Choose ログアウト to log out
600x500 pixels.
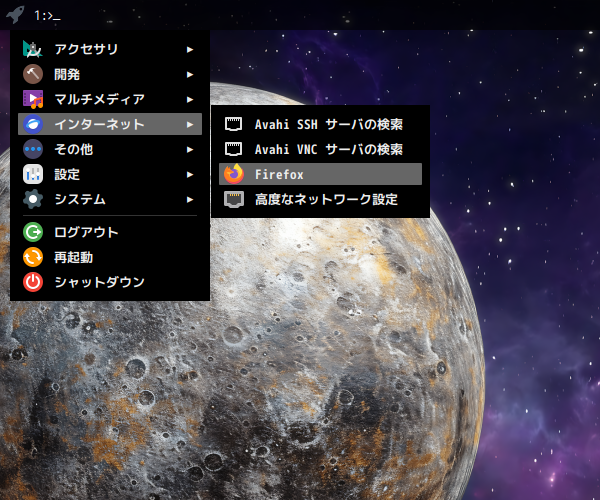(110, 232)
